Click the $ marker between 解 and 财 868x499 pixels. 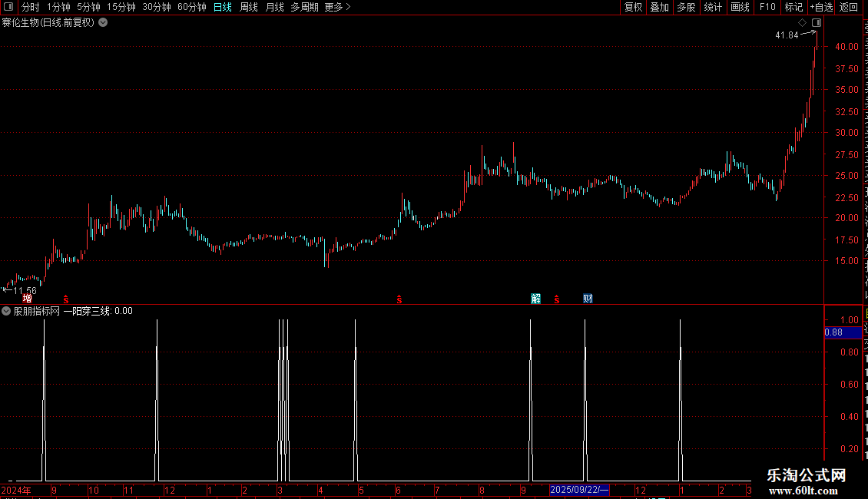pos(557,299)
